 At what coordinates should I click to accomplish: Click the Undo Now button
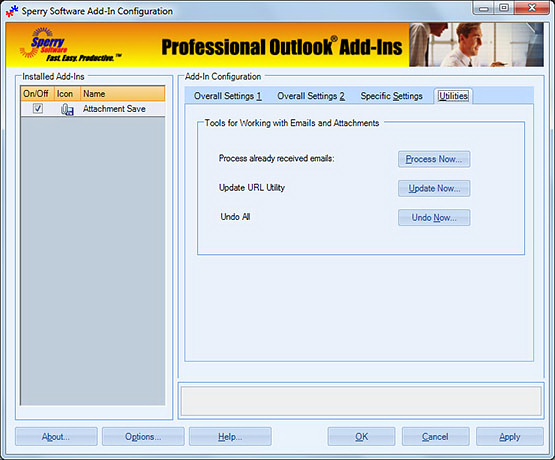[x=434, y=217]
